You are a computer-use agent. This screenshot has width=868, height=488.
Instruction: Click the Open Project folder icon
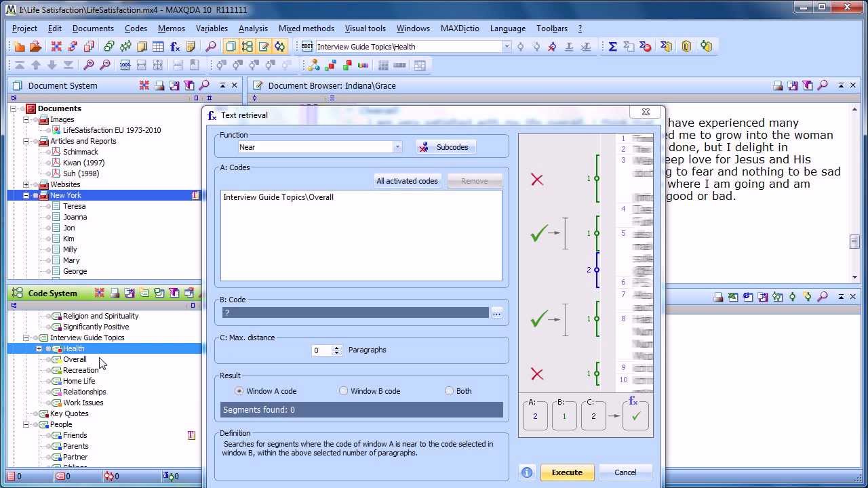pyautogui.click(x=36, y=47)
